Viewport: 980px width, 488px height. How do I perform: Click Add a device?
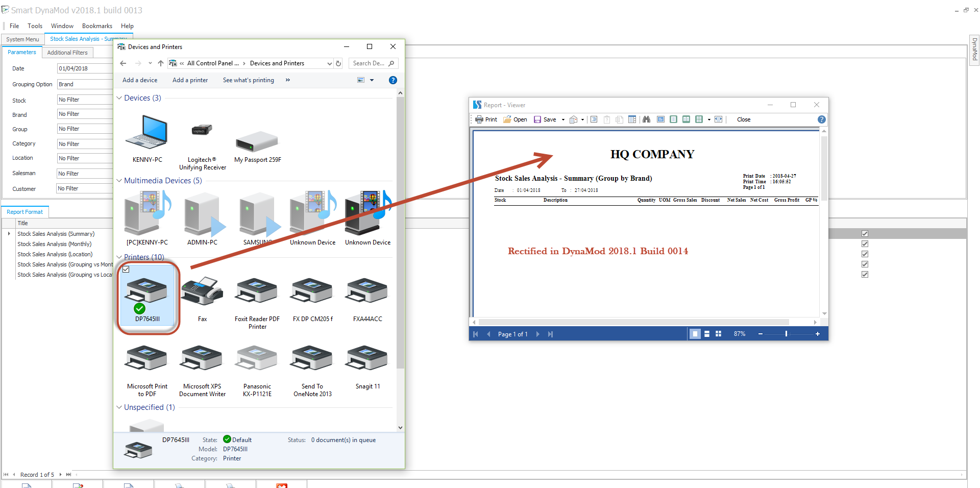(140, 80)
